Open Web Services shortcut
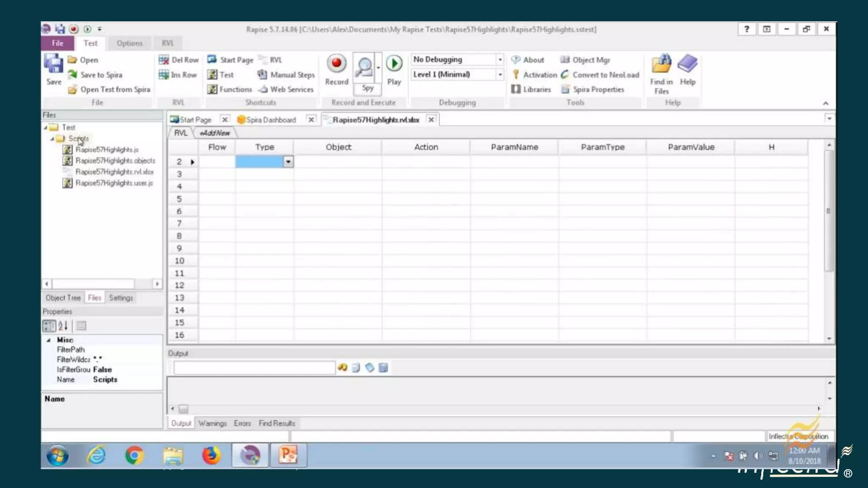 [286, 89]
